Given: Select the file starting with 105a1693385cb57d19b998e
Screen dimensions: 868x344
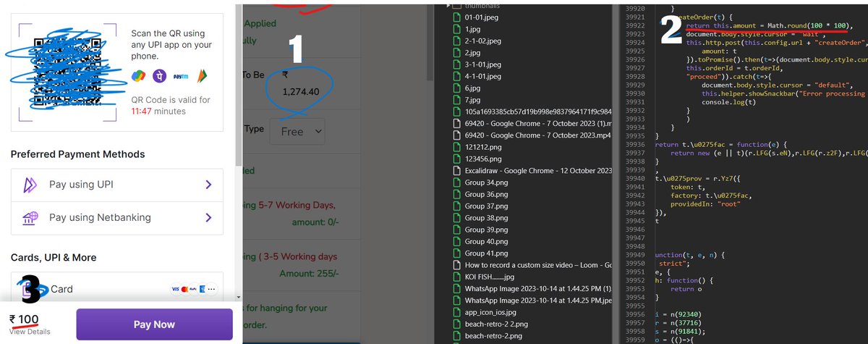Looking at the screenshot, I should (538, 112).
